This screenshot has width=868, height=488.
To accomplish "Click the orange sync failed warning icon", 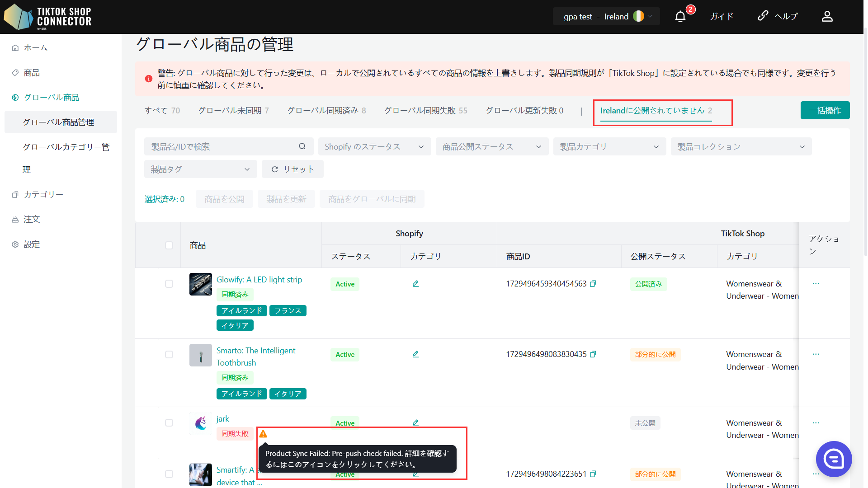I will pos(263,434).
